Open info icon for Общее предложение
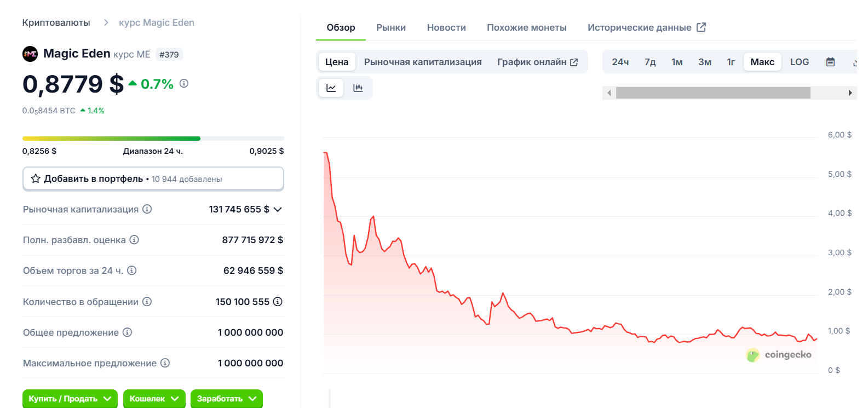This screenshot has height=408, width=868. click(127, 332)
